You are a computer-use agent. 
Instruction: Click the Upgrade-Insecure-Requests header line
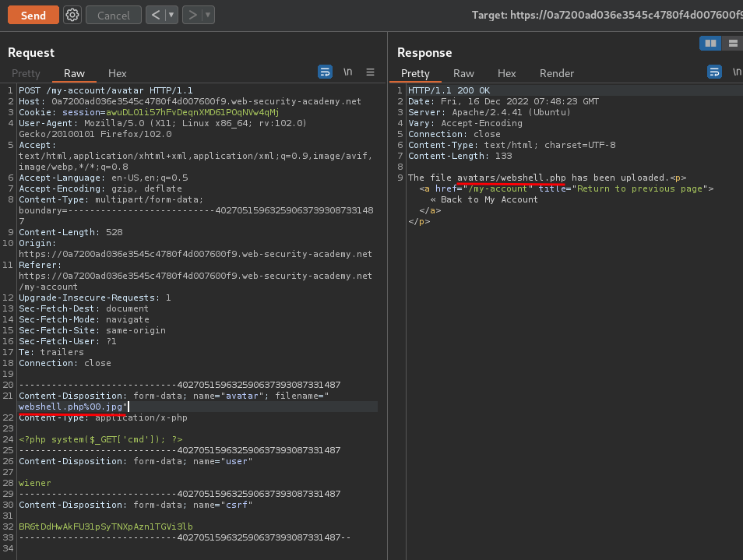(x=95, y=298)
